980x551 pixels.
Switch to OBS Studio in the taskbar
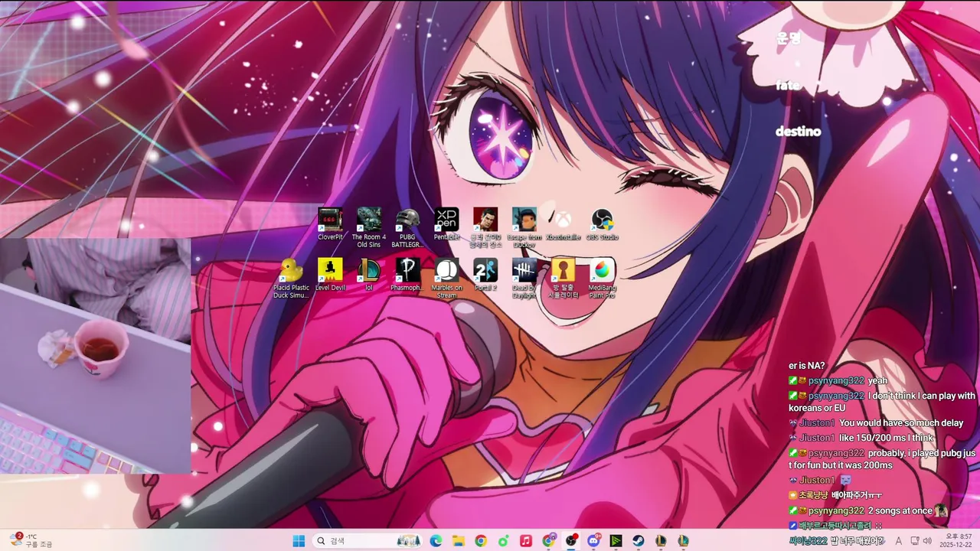coord(571,541)
